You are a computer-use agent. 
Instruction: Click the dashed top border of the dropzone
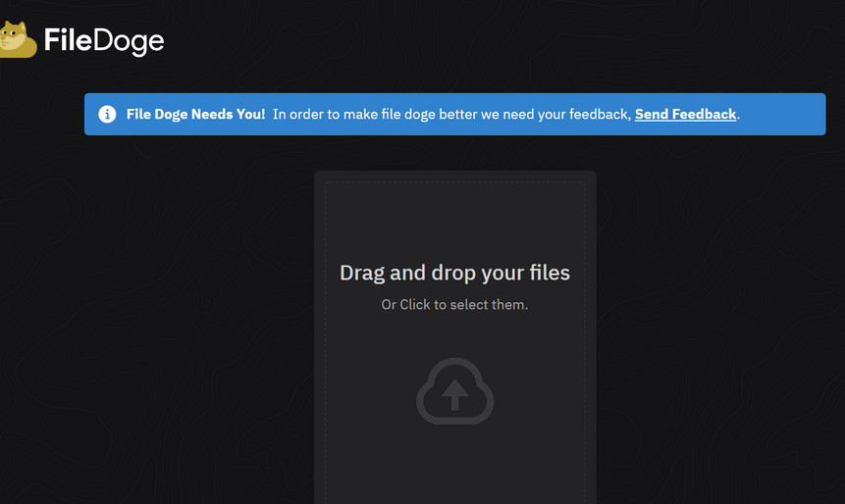coord(454,182)
